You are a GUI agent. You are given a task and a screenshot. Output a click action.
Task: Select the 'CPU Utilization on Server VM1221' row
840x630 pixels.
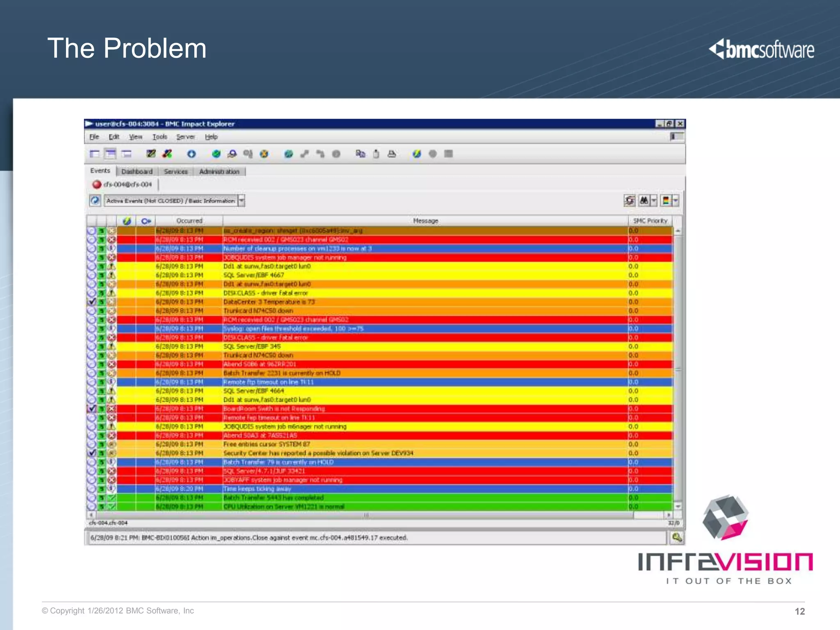[379, 507]
